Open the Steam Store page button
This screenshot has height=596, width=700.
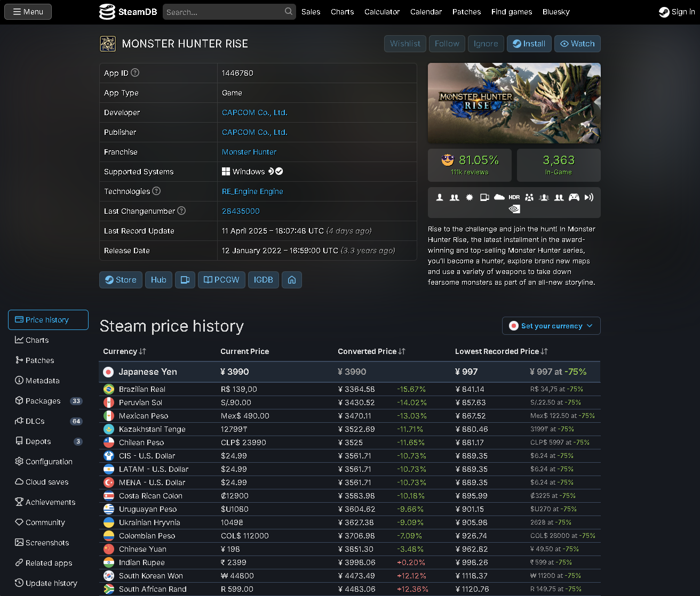click(x=121, y=280)
